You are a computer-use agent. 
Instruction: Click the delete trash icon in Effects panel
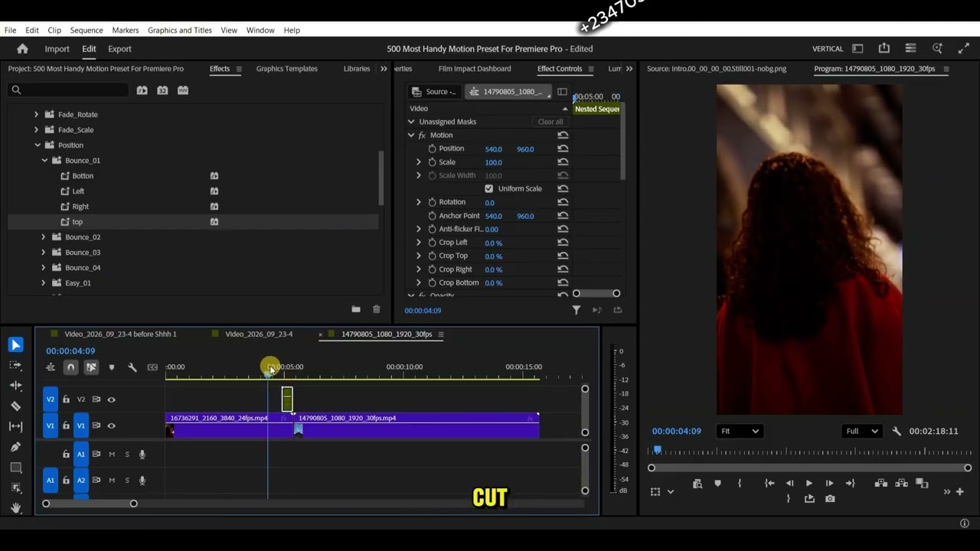pos(376,309)
